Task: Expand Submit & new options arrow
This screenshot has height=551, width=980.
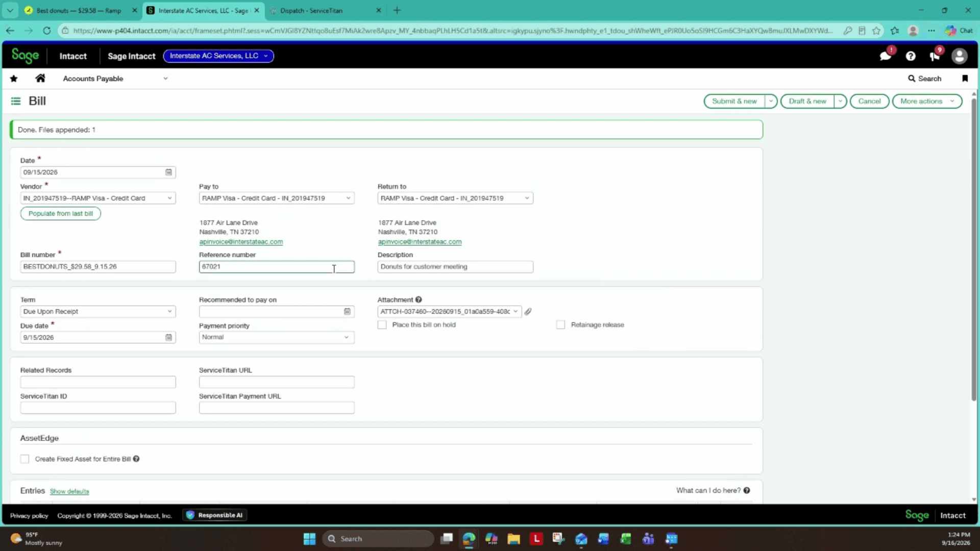Action: (771, 102)
